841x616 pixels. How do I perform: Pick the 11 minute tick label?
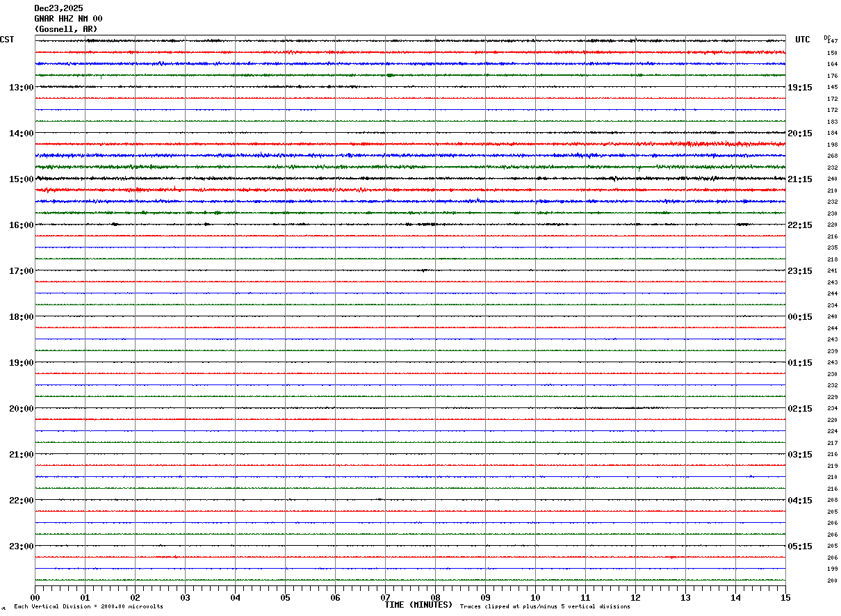pyautogui.click(x=585, y=597)
